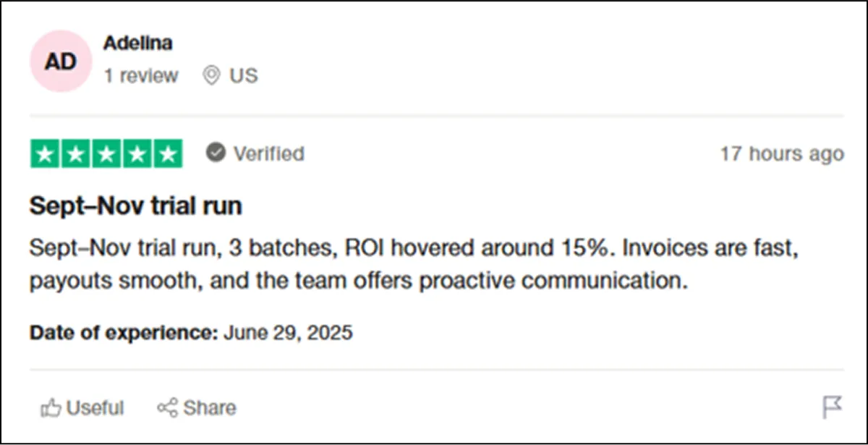868x445 pixels.
Task: Click the first green star in the rating
Action: (46, 153)
